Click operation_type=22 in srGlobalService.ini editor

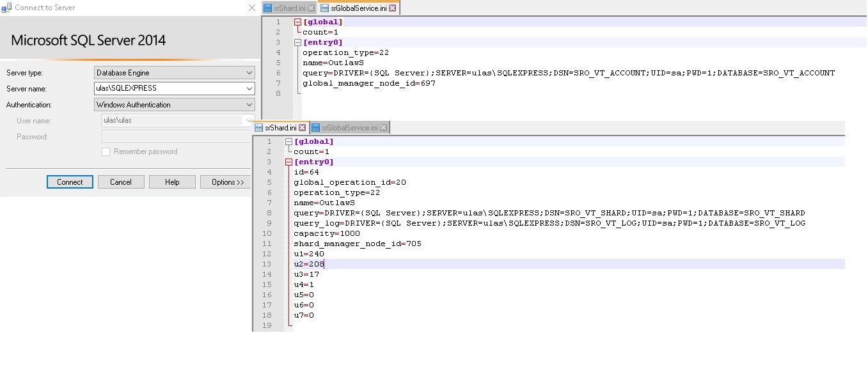point(345,52)
